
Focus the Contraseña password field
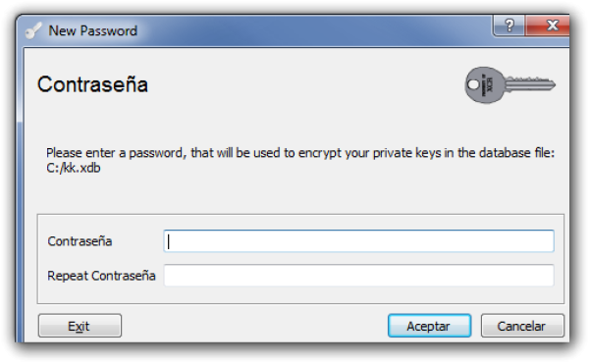[358, 241]
